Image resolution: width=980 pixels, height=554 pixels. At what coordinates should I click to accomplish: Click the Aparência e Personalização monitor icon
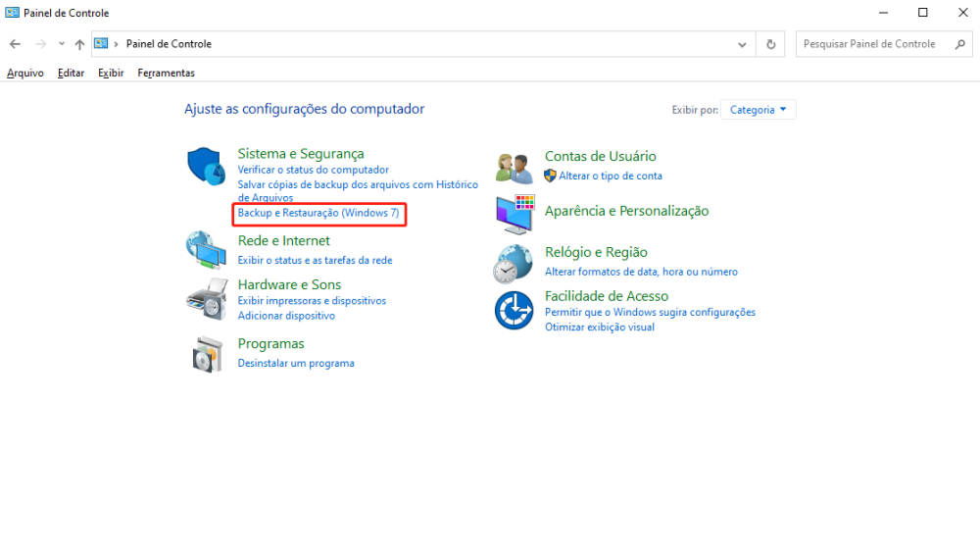coord(515,213)
